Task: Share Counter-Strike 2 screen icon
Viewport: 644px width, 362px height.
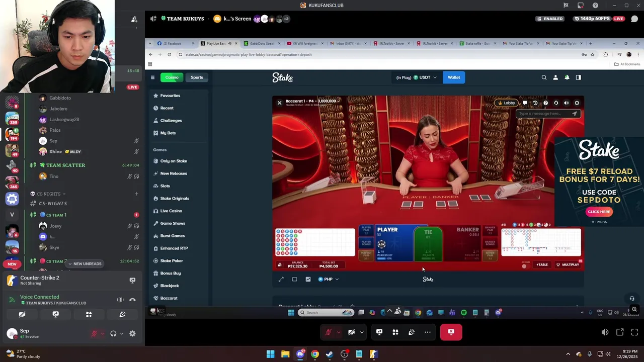Action: tap(132, 280)
